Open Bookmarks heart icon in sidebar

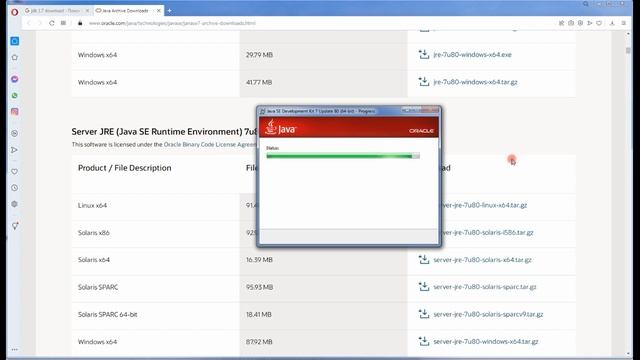pyautogui.click(x=15, y=172)
